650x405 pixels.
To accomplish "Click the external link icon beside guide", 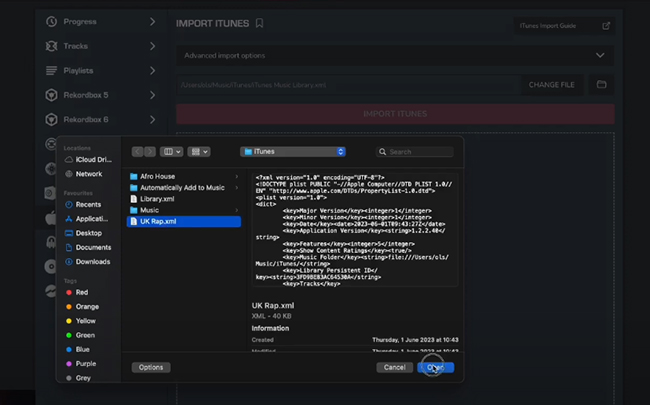I will 606,26.
